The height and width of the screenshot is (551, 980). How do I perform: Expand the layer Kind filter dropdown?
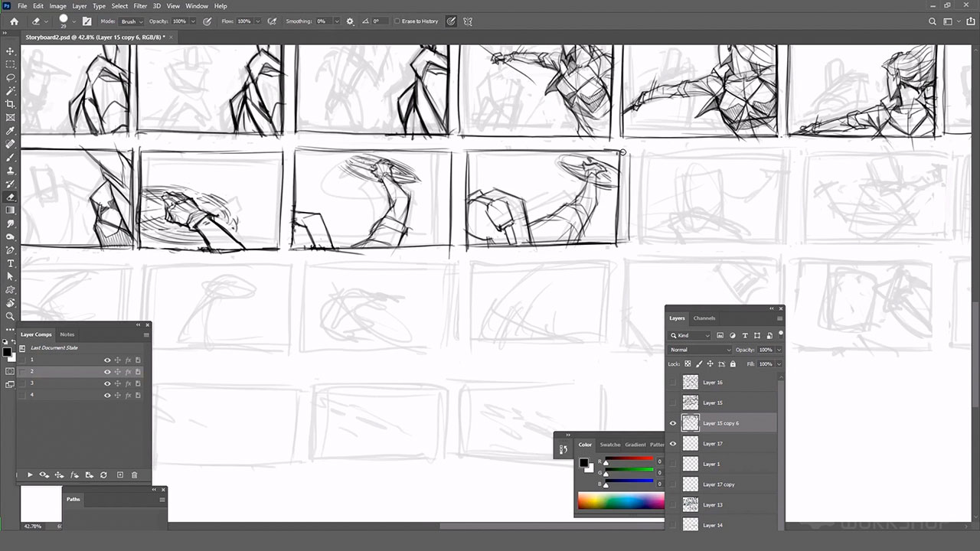coord(690,336)
